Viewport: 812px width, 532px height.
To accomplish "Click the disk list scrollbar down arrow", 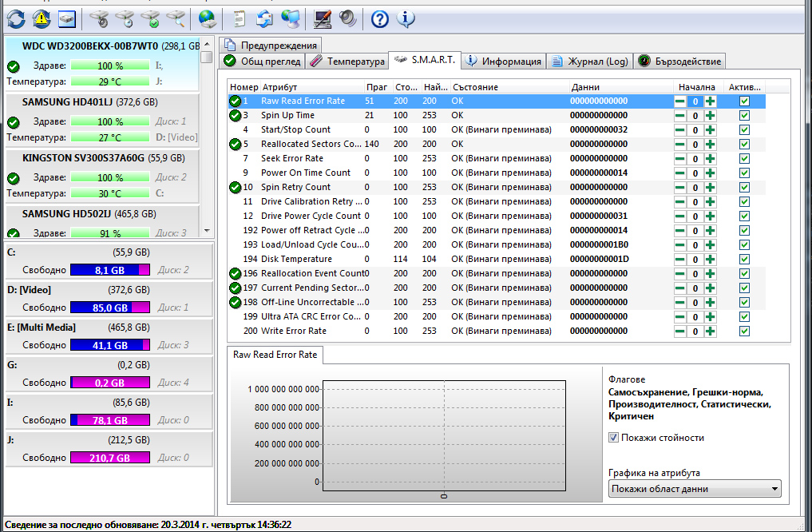I will 207,231.
